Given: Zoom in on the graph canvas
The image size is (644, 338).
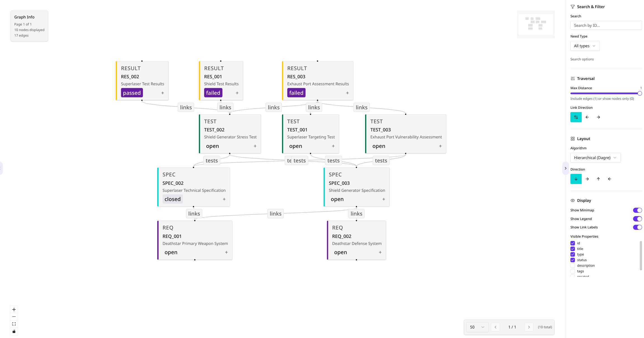Looking at the screenshot, I should tap(14, 309).
